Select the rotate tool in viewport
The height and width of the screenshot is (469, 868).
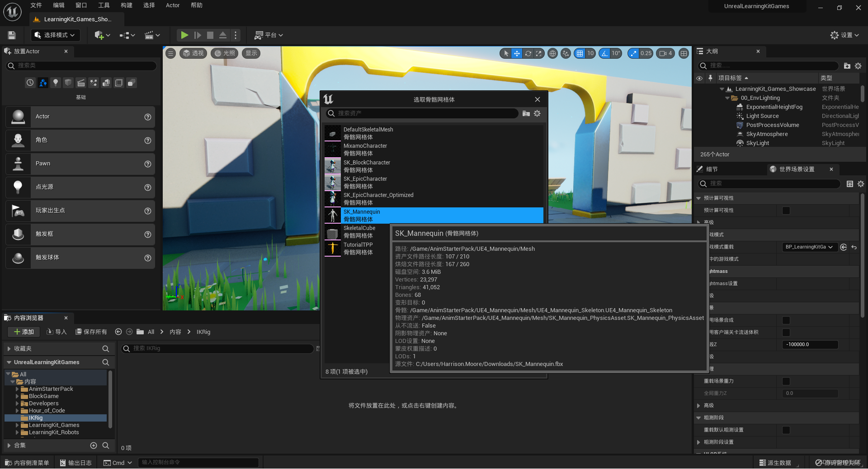(528, 53)
